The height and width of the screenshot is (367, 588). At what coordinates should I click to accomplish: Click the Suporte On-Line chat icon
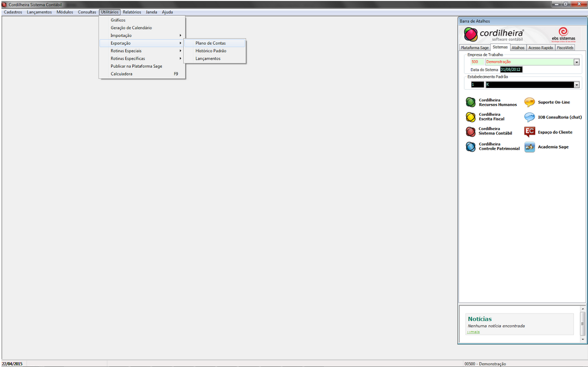coord(530,102)
